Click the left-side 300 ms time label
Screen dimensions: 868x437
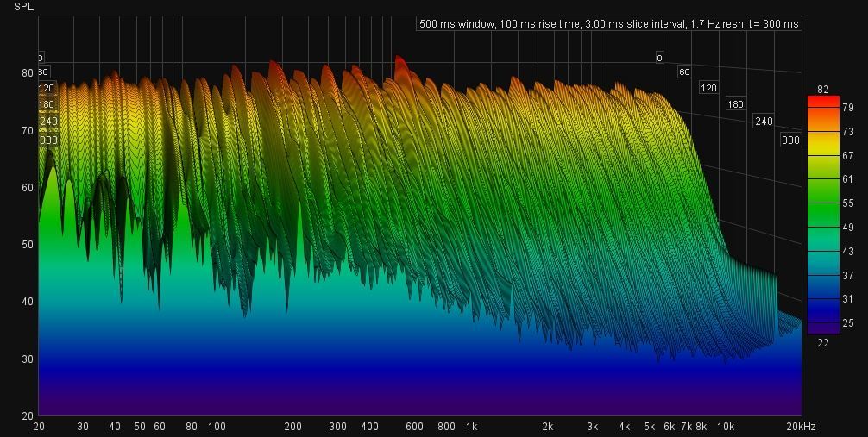tap(48, 140)
